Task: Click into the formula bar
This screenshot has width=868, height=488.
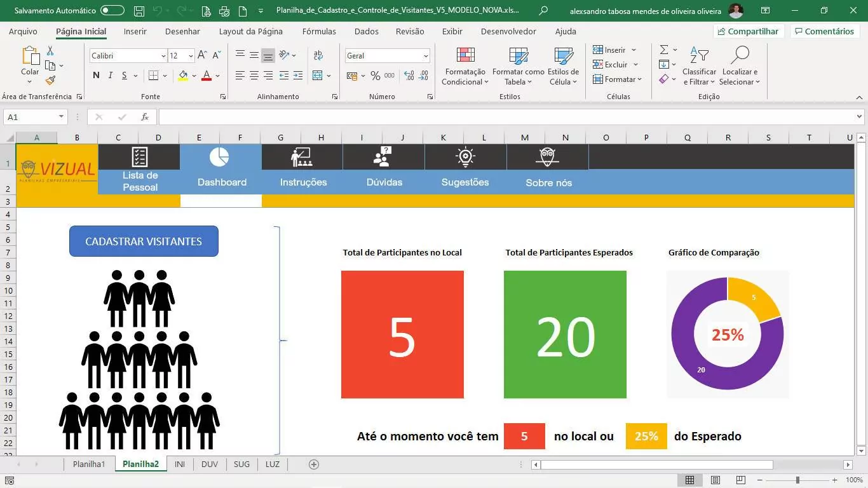Action: (x=506, y=117)
